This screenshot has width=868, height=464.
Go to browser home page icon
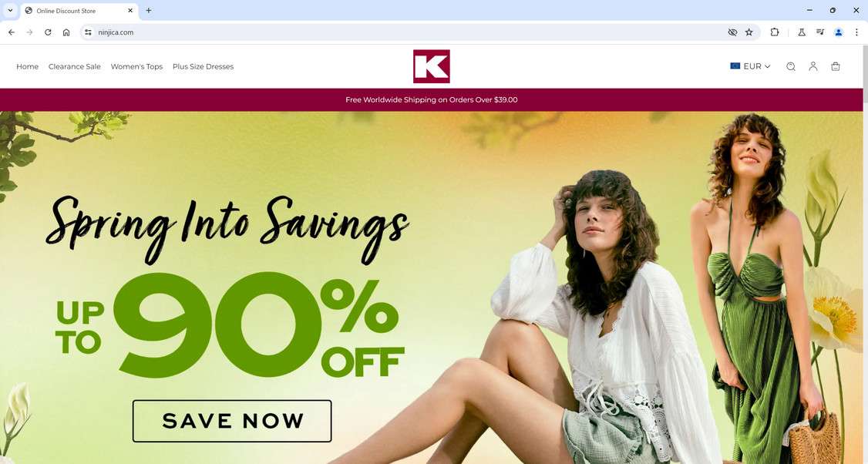click(x=66, y=32)
